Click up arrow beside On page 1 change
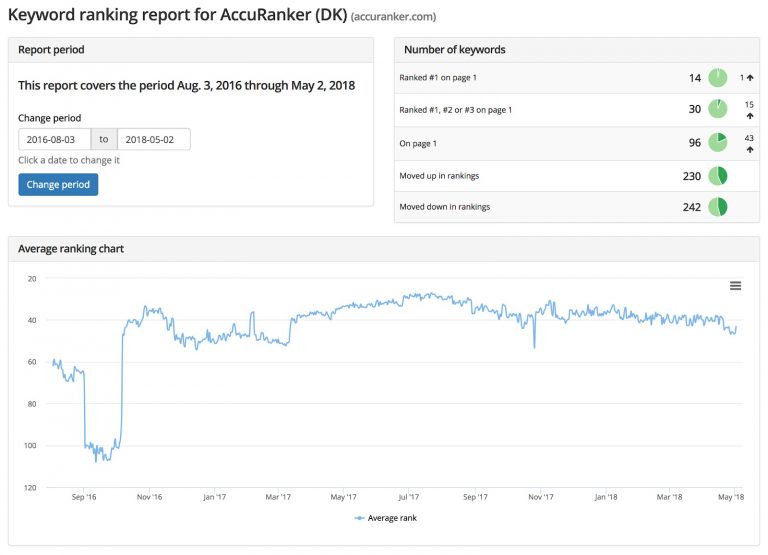This screenshot has width=768, height=555. click(x=749, y=149)
